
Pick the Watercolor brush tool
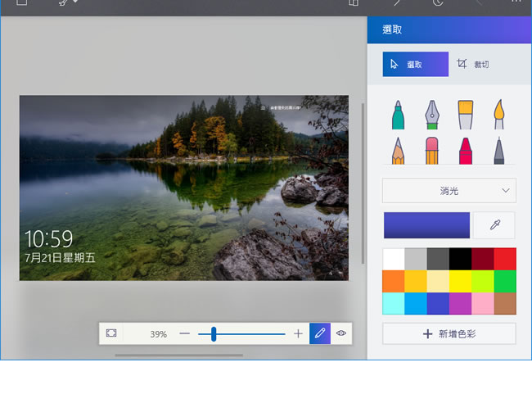[x=498, y=115]
